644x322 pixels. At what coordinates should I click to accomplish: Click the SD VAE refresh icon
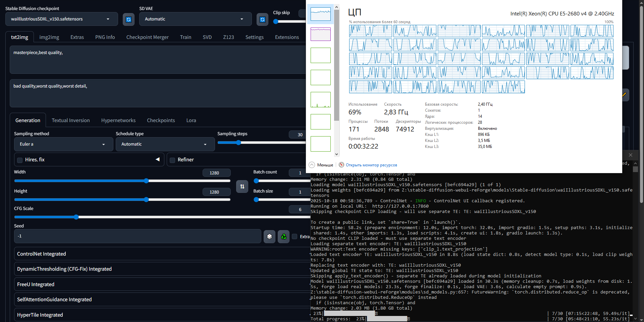pyautogui.click(x=262, y=19)
